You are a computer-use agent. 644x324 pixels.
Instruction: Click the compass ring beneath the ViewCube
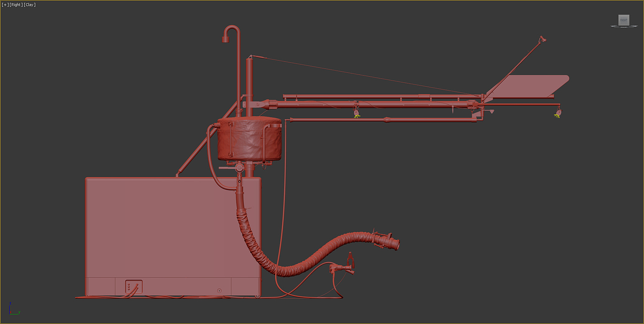point(624,27)
